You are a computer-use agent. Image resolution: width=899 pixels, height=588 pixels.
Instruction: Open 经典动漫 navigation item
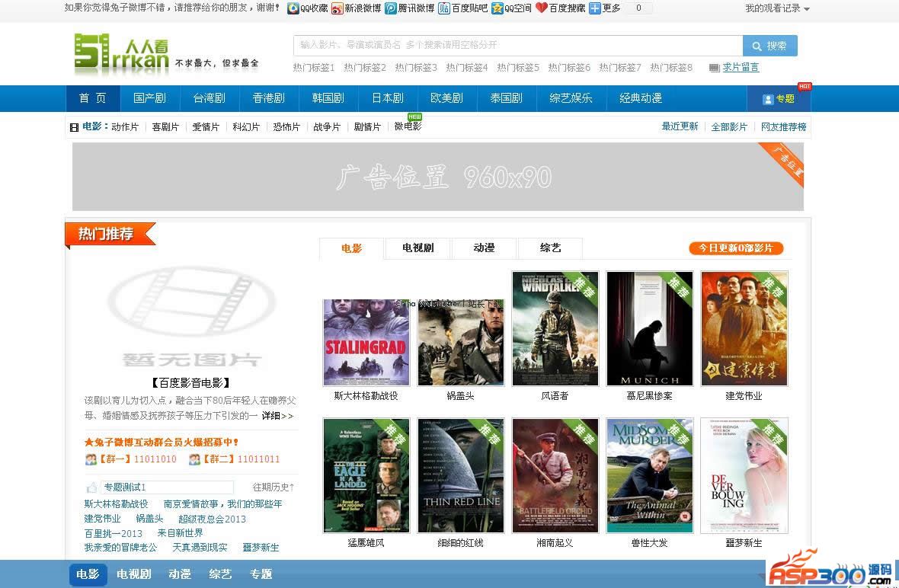641,98
